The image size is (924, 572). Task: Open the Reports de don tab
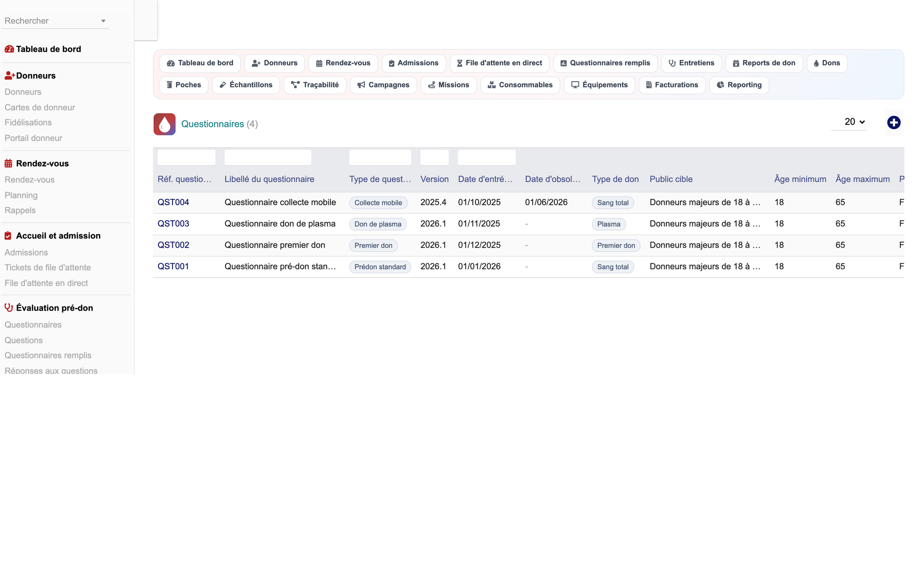764,63
